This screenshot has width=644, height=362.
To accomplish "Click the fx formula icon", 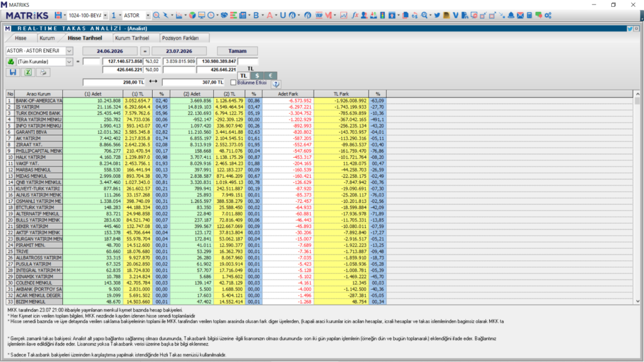I will [x=355, y=15].
